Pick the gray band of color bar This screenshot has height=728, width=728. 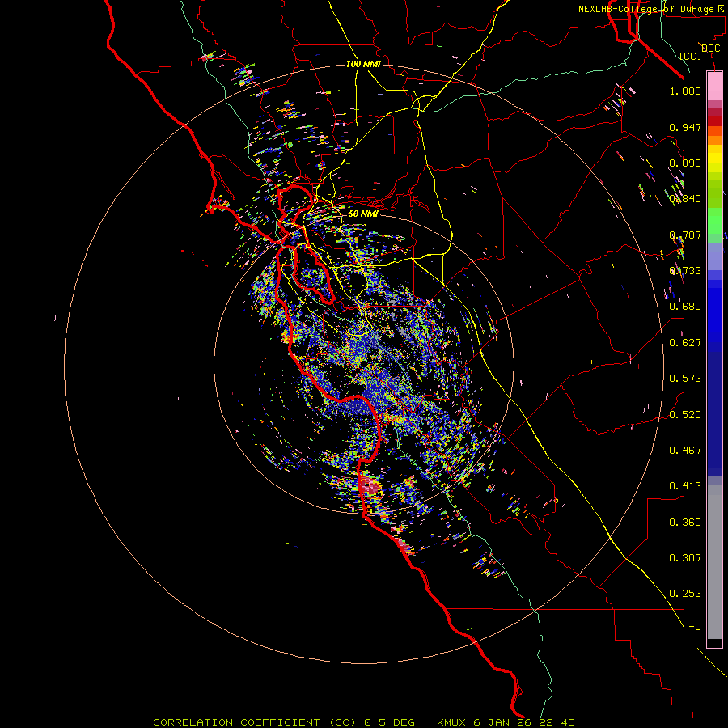pos(714,562)
